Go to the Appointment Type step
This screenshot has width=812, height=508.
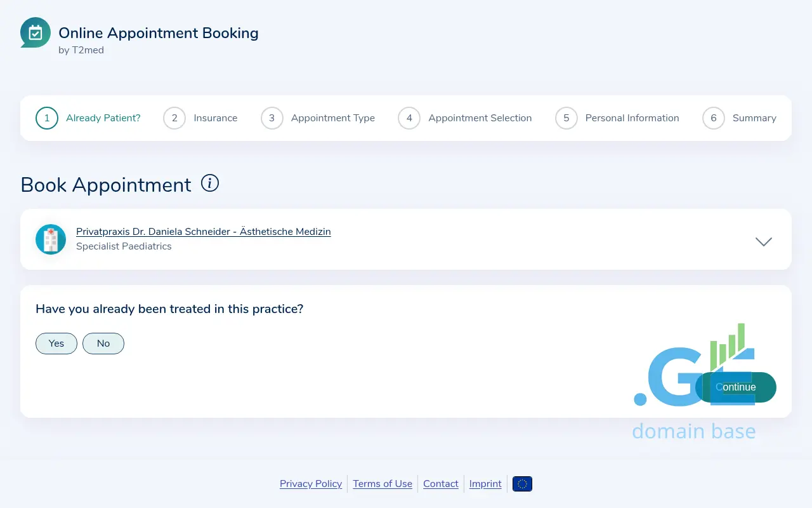pos(332,118)
